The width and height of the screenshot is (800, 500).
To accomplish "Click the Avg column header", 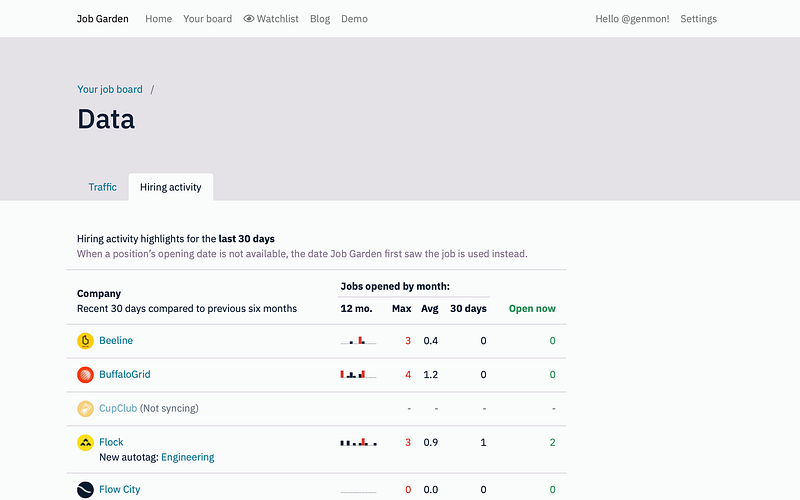I will 430,309.
